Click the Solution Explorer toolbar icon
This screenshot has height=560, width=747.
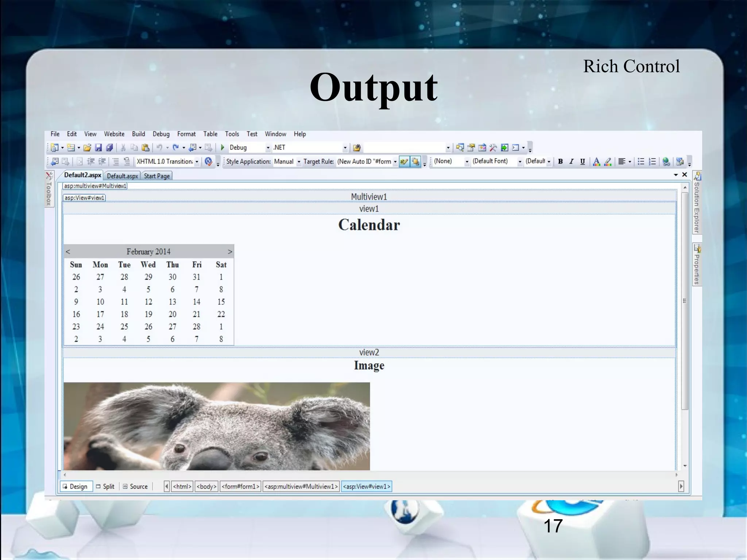click(460, 148)
